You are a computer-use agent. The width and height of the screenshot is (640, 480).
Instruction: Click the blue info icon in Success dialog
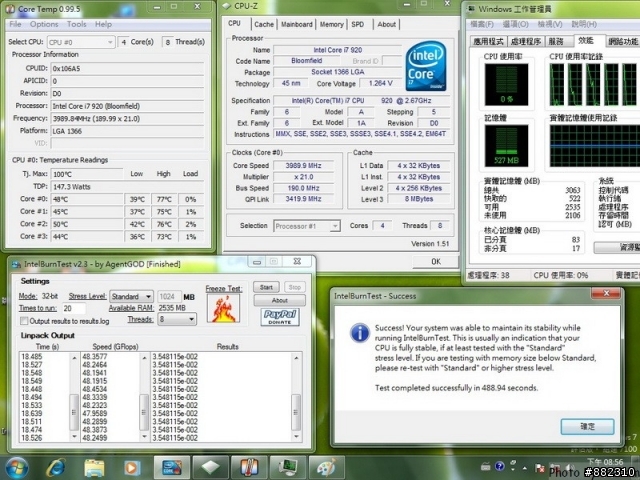[x=360, y=333]
